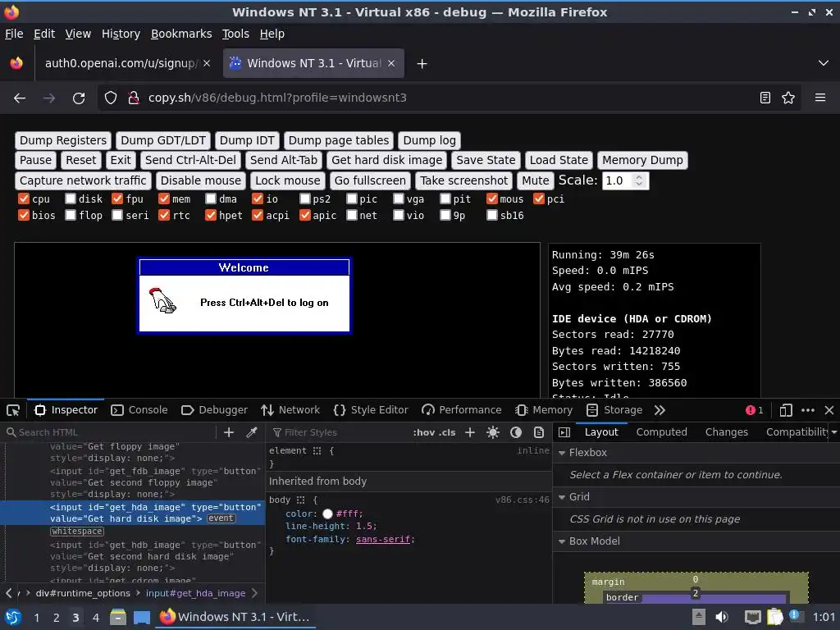Toggle print media simulation icon
This screenshot has width=840, height=630.
coord(539,432)
